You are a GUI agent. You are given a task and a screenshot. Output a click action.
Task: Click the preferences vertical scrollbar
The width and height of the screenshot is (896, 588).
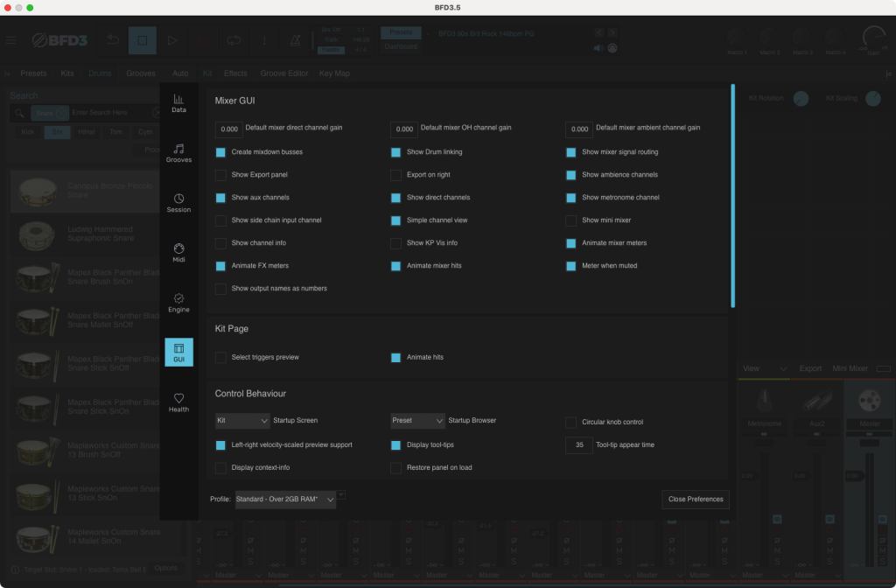click(x=732, y=196)
